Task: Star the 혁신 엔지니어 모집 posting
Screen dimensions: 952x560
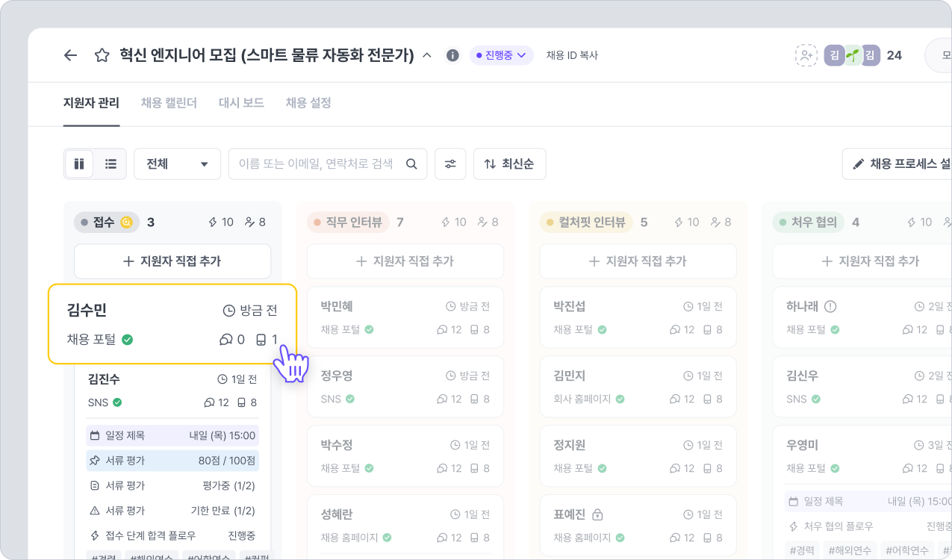Action: (102, 55)
